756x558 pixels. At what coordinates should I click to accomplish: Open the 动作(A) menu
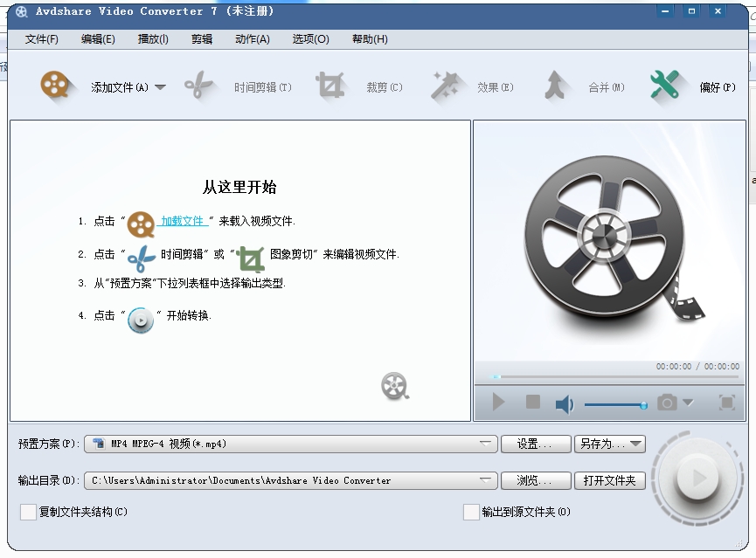pyautogui.click(x=253, y=39)
